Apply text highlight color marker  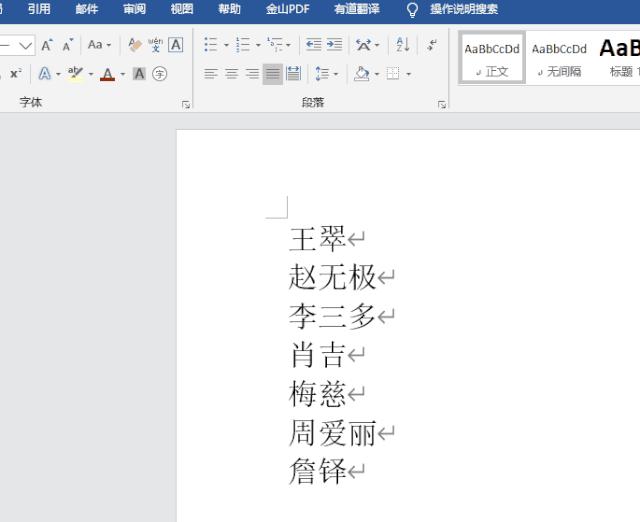tap(75, 74)
